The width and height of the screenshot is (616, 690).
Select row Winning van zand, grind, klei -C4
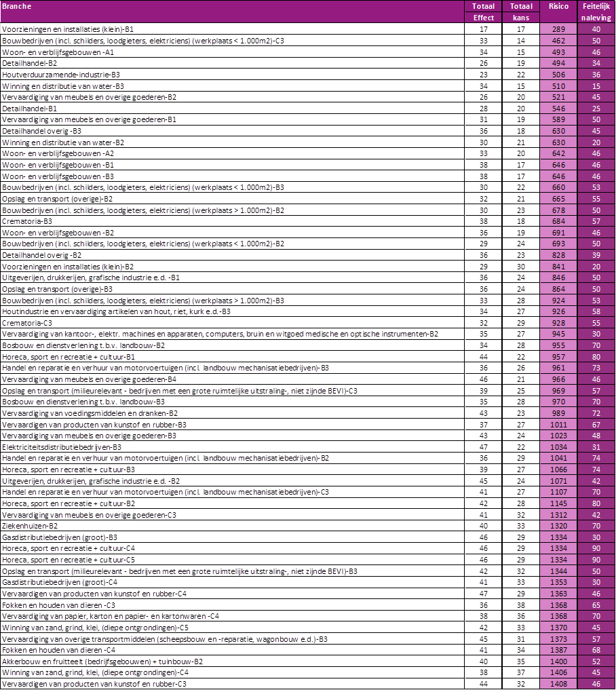(x=307, y=672)
